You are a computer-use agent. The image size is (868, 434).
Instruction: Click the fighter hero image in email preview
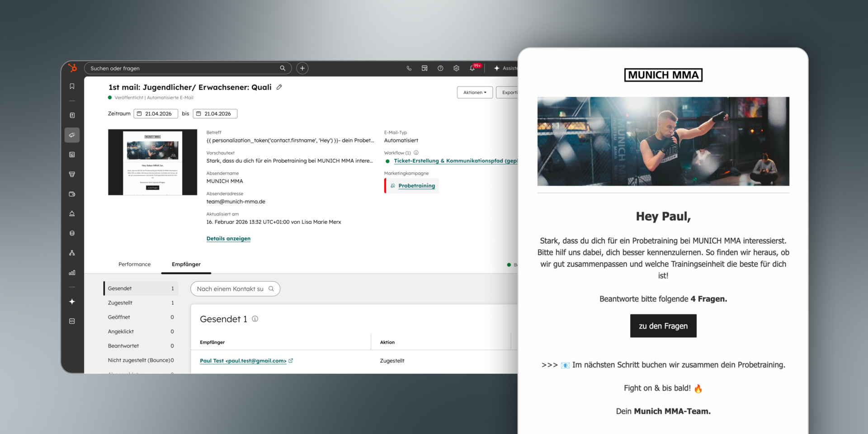coord(663,141)
